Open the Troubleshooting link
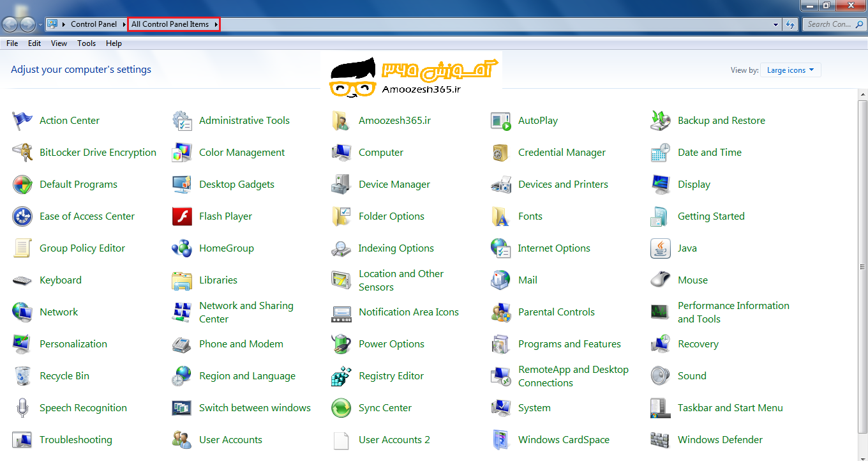Viewport: 868px width, 461px height. click(76, 440)
